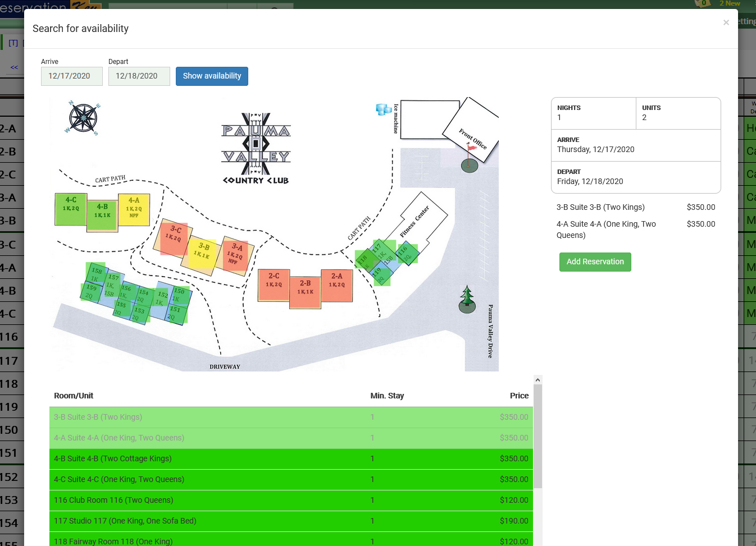Select suite 3-C on the map
Viewport: 756px width, 546px height.
coord(175,238)
